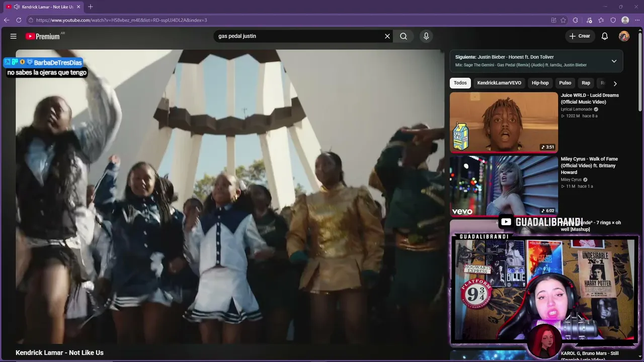Close the Kendrick Lamar tab
This screenshot has height=362, width=644.
pyautogui.click(x=78, y=7)
